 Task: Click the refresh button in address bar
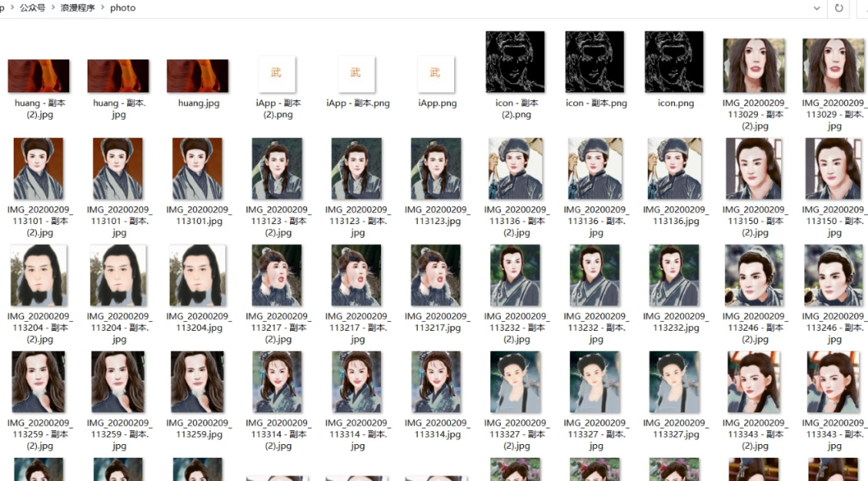pos(838,8)
